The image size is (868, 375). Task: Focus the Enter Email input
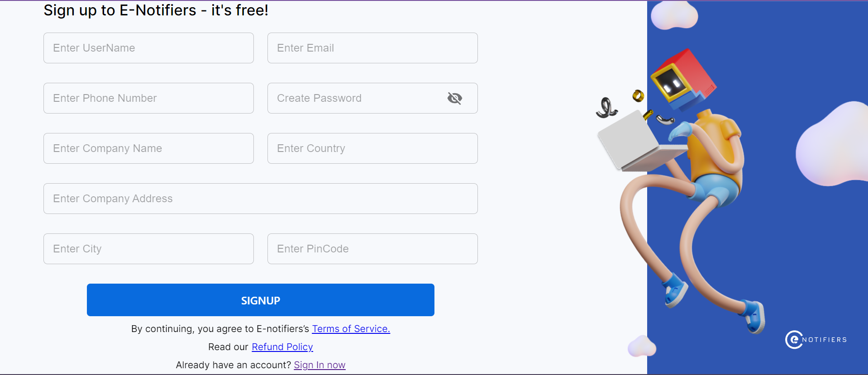point(372,48)
